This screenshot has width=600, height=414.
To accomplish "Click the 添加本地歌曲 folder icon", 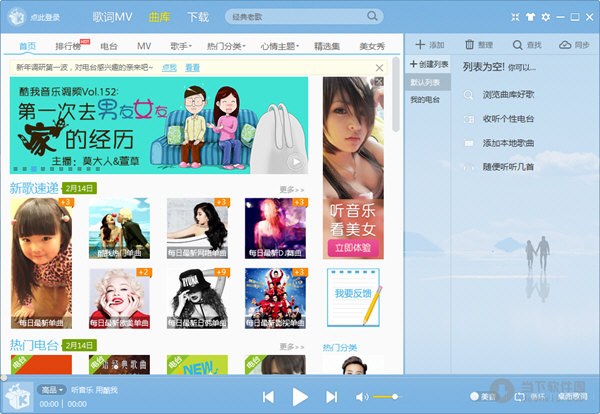I will click(469, 143).
